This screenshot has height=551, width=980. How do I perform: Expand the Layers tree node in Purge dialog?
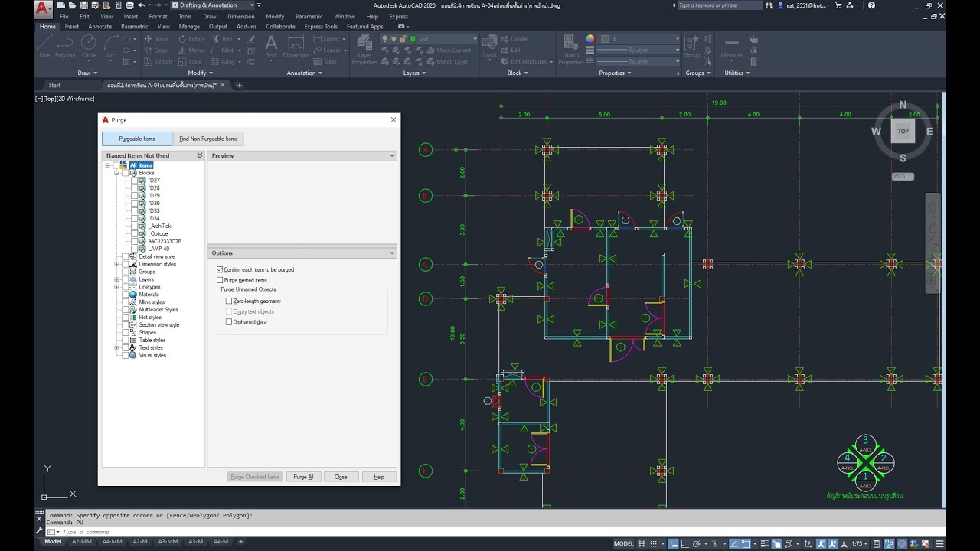click(x=117, y=279)
